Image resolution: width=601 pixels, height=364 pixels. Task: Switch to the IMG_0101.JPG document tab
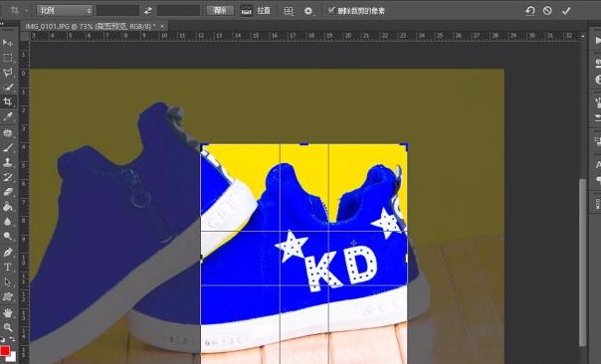point(91,26)
